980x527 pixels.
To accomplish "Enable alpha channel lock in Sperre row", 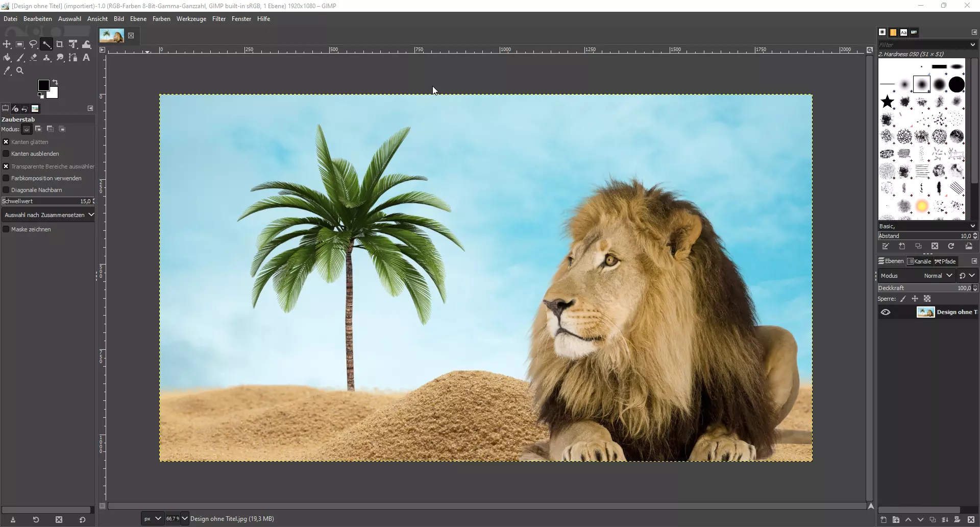I will coord(928,299).
